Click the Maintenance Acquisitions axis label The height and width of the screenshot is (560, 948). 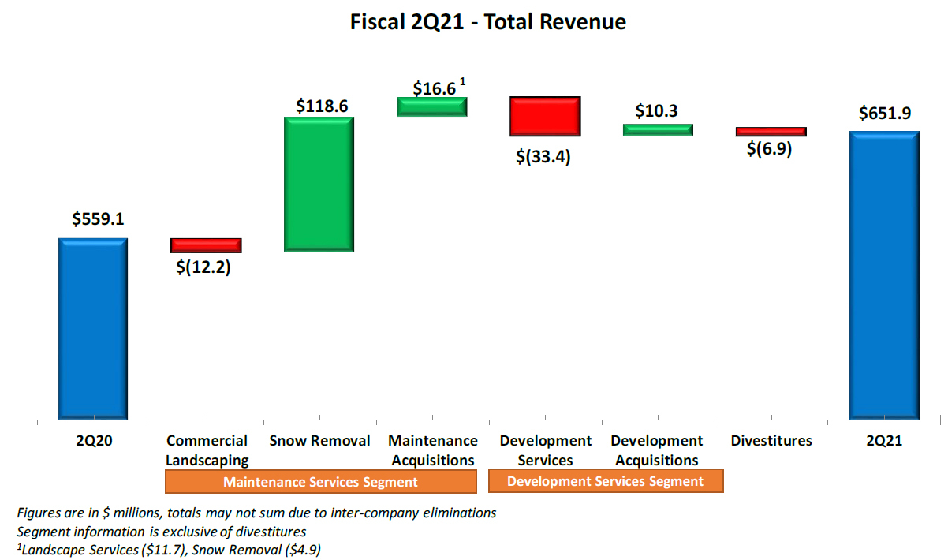click(x=433, y=450)
